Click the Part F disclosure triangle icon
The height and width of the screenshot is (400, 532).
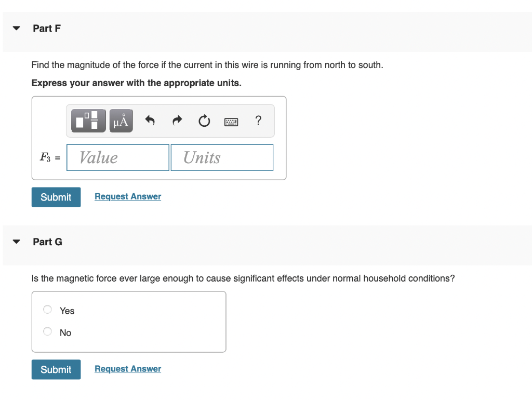16,29
